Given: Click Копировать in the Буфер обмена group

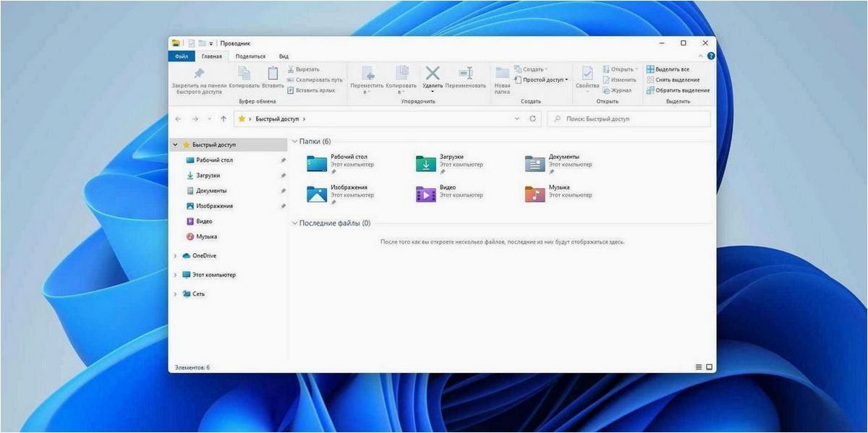Looking at the screenshot, I should coord(244,77).
